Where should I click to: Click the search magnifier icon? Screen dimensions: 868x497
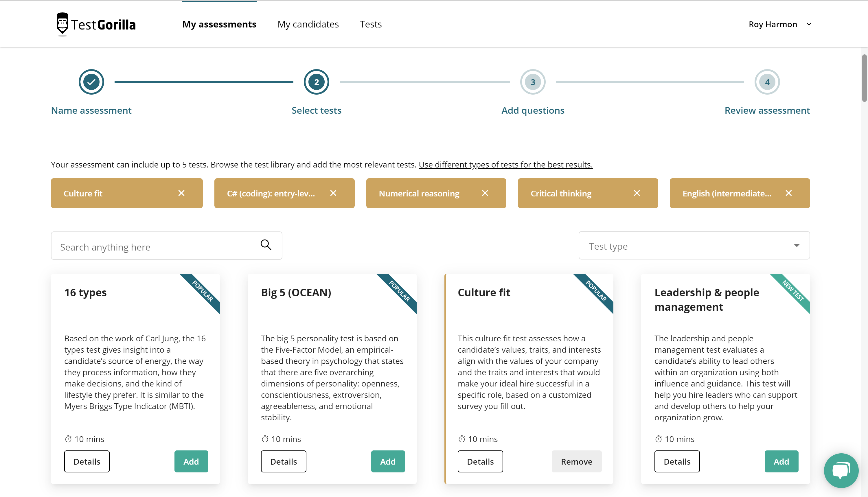pyautogui.click(x=266, y=245)
